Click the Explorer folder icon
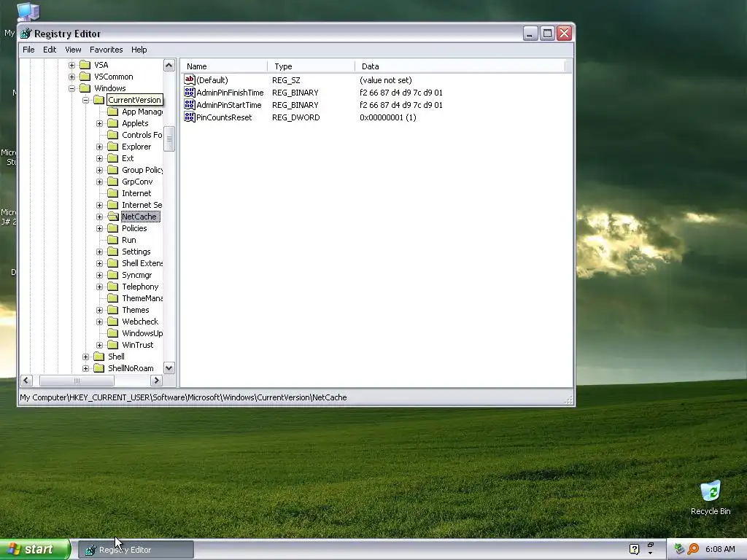Screen dimensions: 747x560 pyautogui.click(x=113, y=147)
